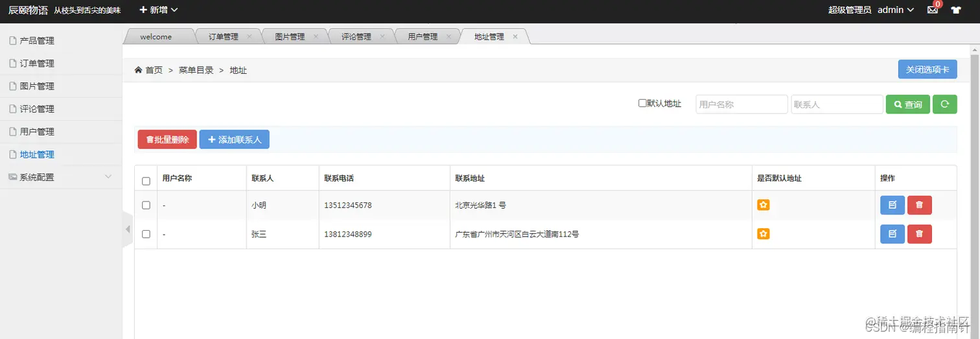Close the 用户管理 tab
Screen dimensions: 980x339
[449, 37]
